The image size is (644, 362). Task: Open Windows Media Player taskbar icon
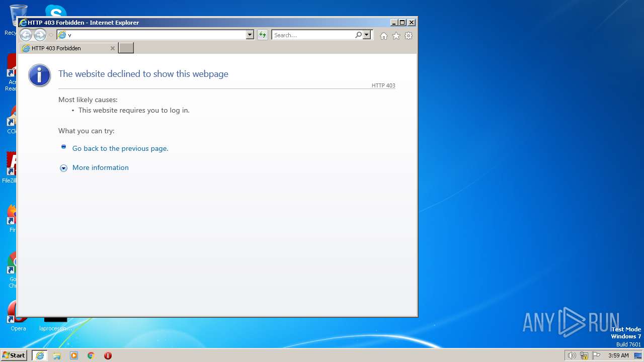pyautogui.click(x=74, y=355)
